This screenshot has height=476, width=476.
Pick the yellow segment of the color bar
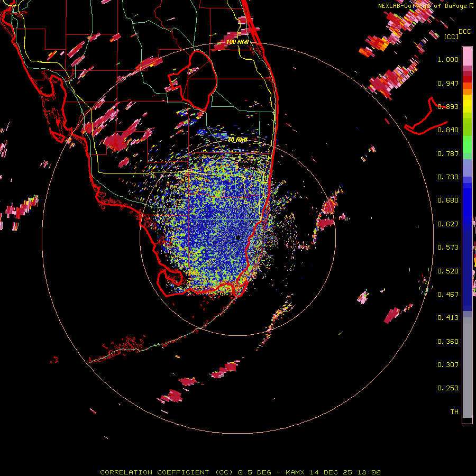coord(467,104)
